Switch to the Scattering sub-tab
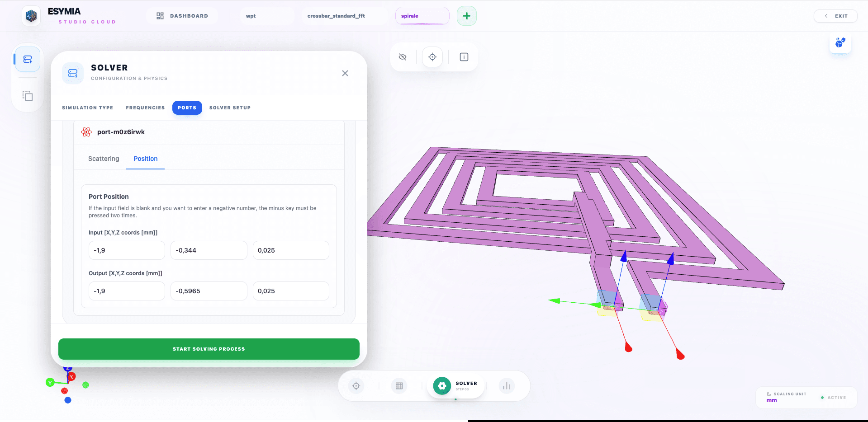868x422 pixels. point(104,159)
